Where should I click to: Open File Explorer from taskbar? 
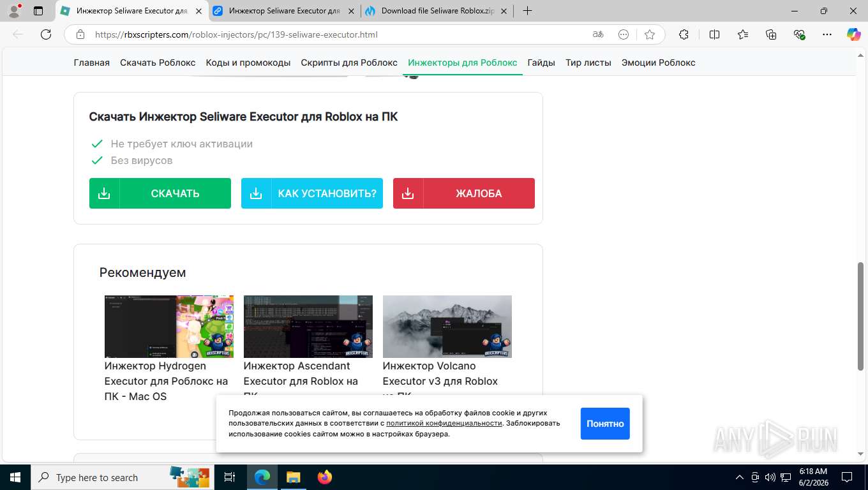[293, 477]
